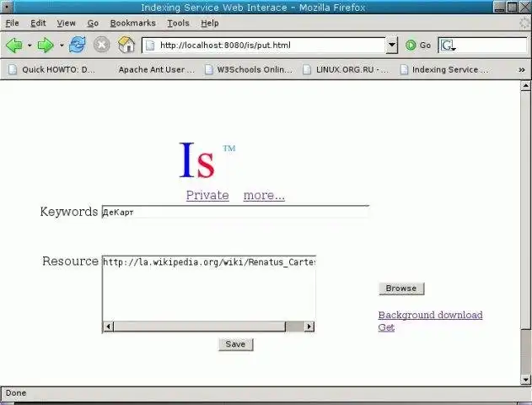Reload the page with the Refresh icon
This screenshot has width=532, height=405.
click(x=78, y=45)
